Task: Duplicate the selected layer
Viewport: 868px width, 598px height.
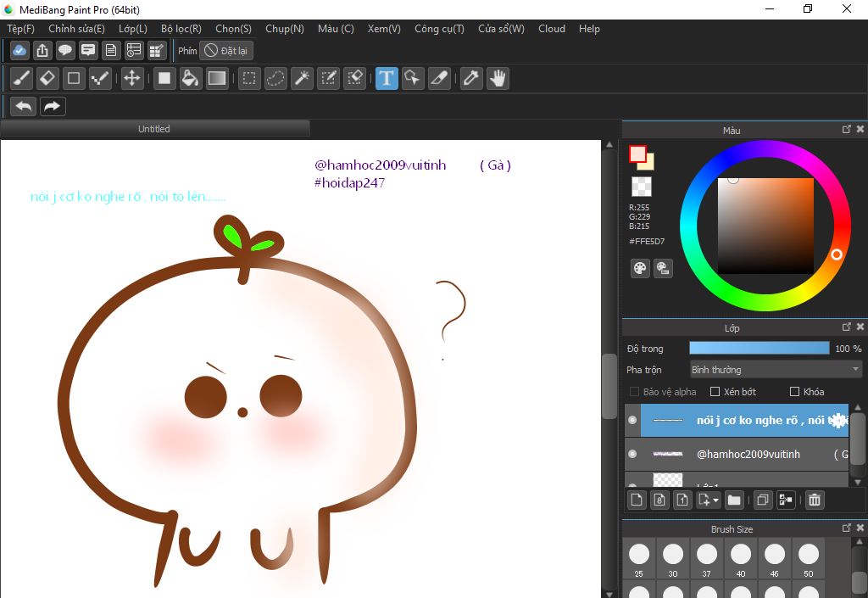Action: click(762, 500)
